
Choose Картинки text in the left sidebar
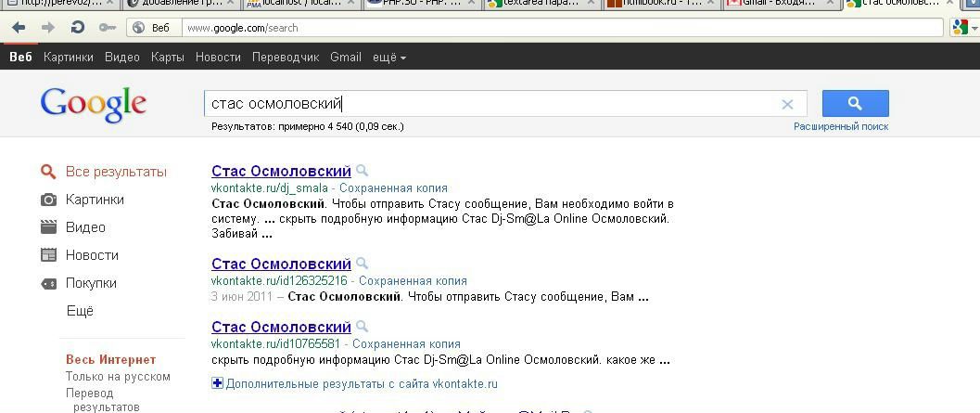95,200
